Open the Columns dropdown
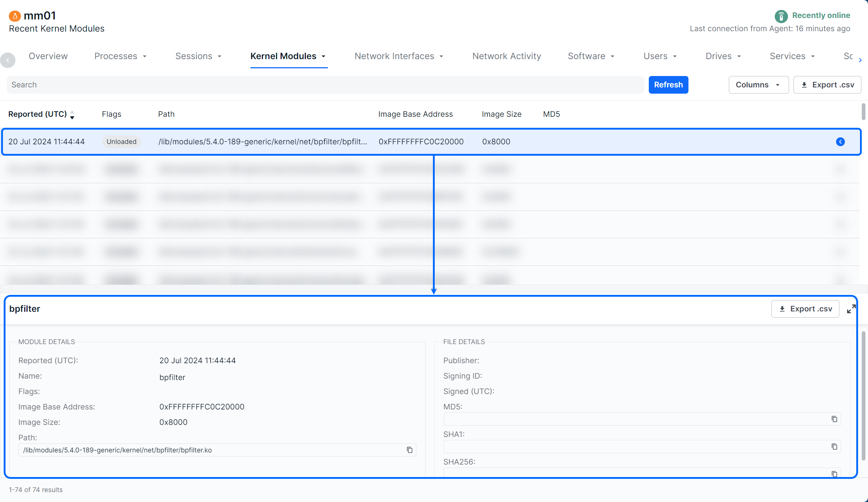The height and width of the screenshot is (502, 868). click(x=758, y=85)
